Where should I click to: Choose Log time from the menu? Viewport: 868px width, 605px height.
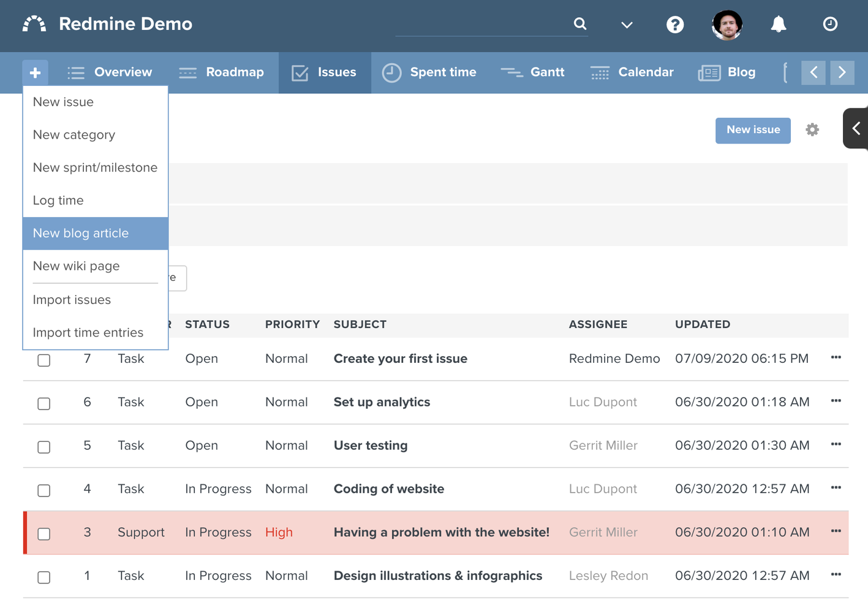click(x=96, y=200)
